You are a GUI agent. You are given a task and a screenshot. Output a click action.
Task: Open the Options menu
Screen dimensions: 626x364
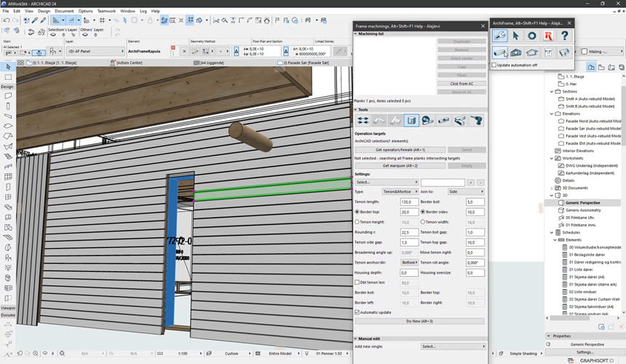click(x=85, y=11)
